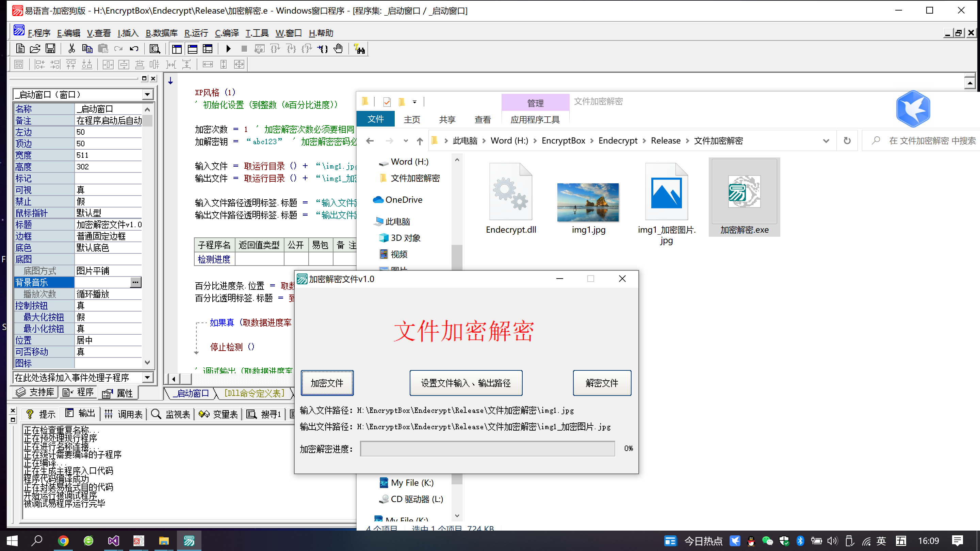
Task: Open the R.运行 menu
Action: 196,33
